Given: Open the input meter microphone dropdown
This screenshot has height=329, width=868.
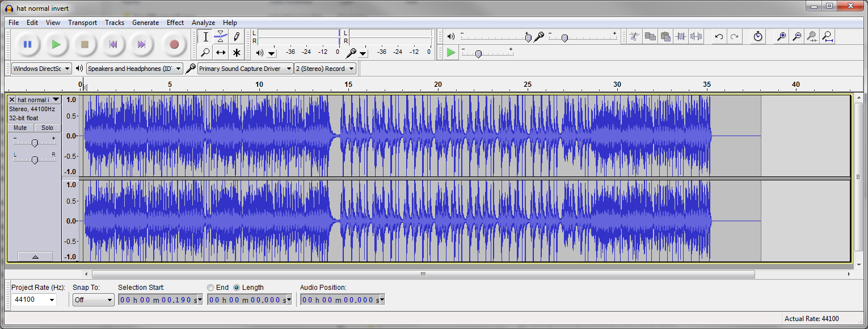Looking at the screenshot, I should click(363, 53).
